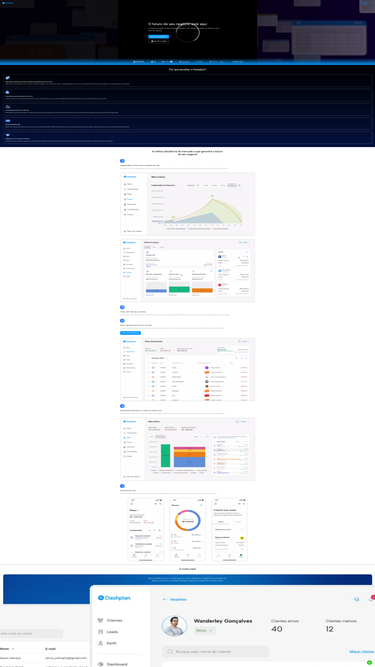Click the chat support icon near bell

[x=357, y=599]
